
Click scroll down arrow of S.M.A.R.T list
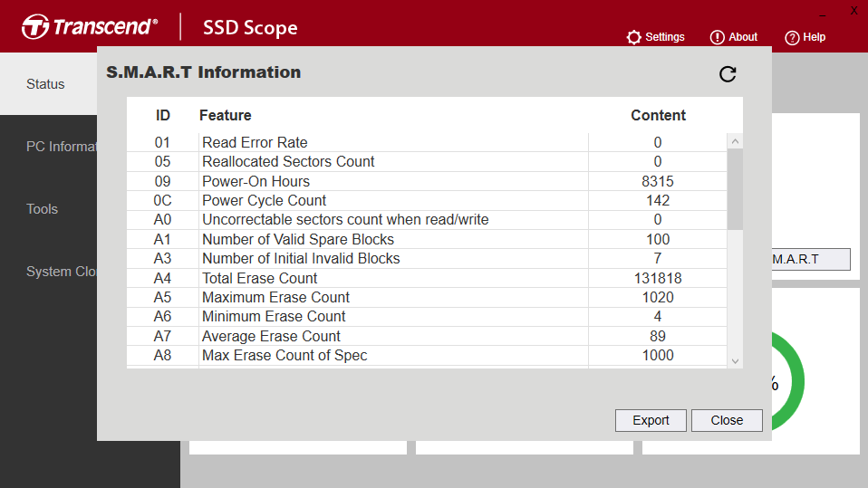click(x=735, y=361)
